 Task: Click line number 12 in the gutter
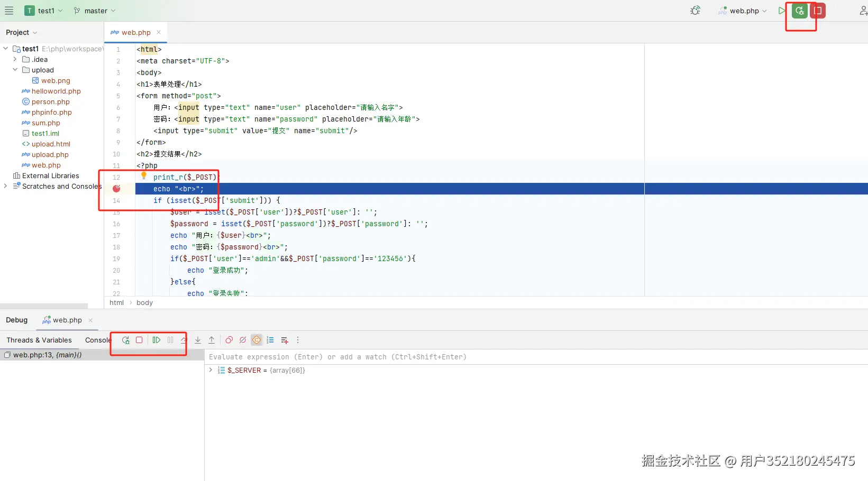[116, 177]
